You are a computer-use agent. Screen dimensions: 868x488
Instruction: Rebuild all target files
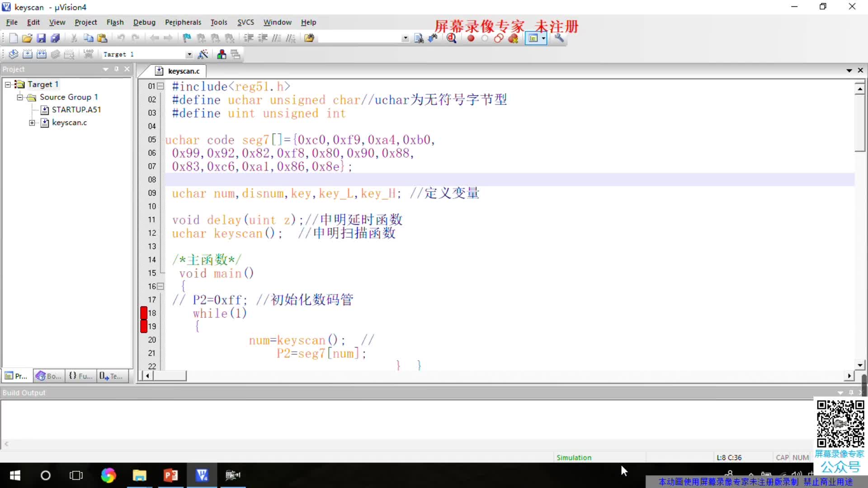pyautogui.click(x=42, y=54)
